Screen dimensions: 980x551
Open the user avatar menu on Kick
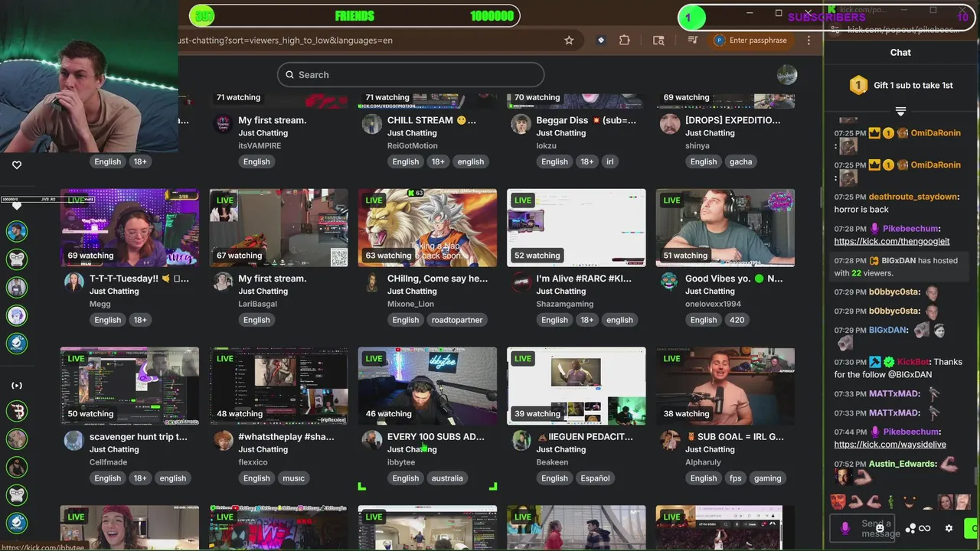pos(787,74)
